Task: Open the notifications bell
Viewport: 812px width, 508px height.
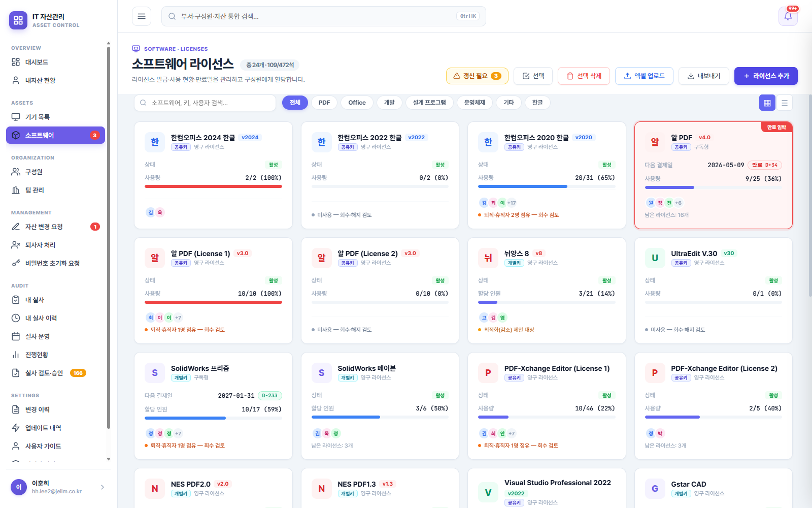Action: (788, 16)
